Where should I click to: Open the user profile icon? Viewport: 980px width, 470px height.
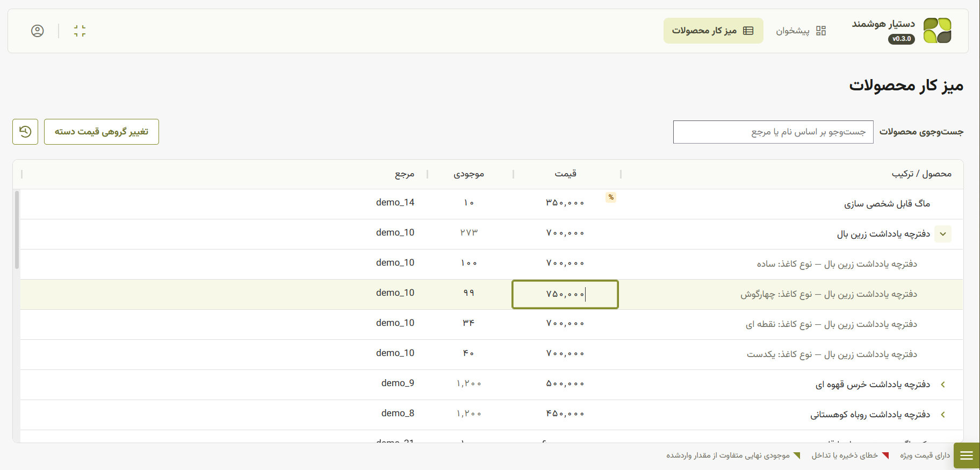coord(38,31)
